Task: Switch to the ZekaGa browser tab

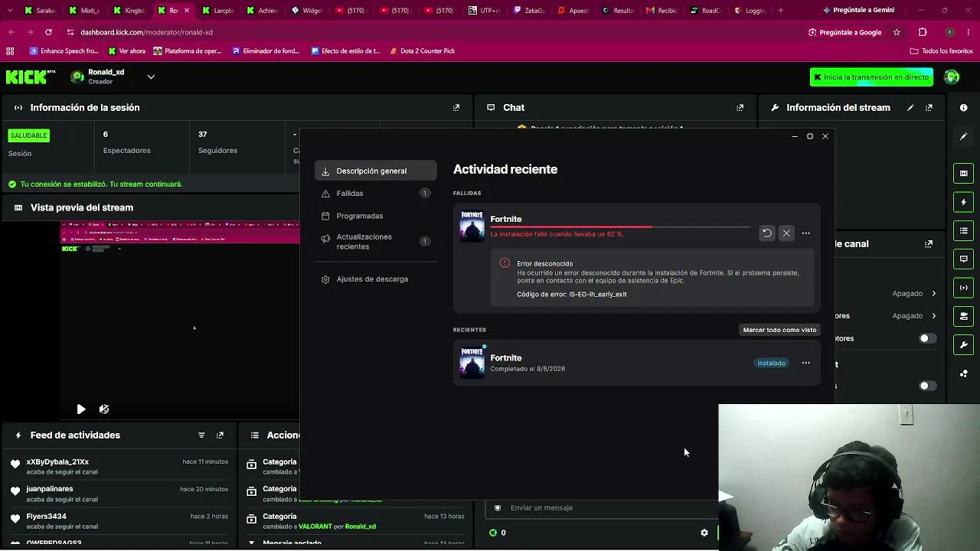Action: tap(529, 11)
